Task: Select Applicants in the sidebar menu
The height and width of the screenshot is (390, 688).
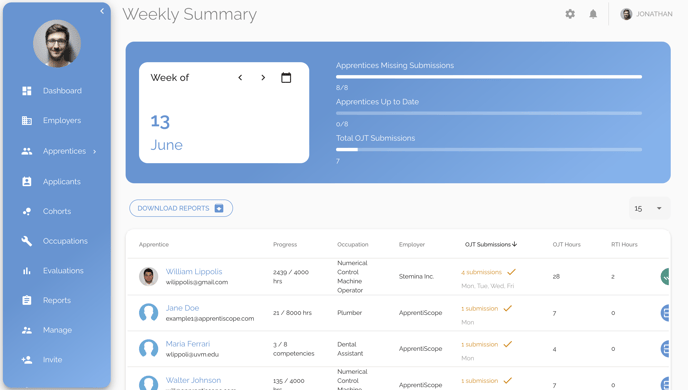Action: point(61,182)
